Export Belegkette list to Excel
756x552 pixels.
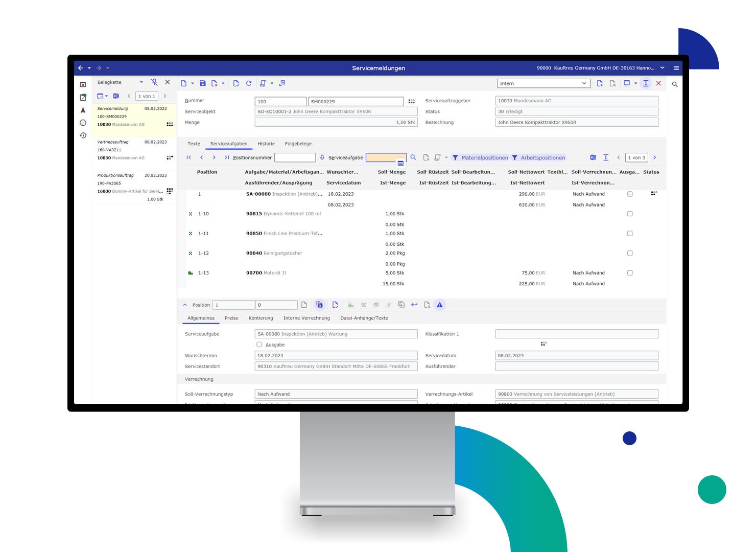pyautogui.click(x=116, y=96)
